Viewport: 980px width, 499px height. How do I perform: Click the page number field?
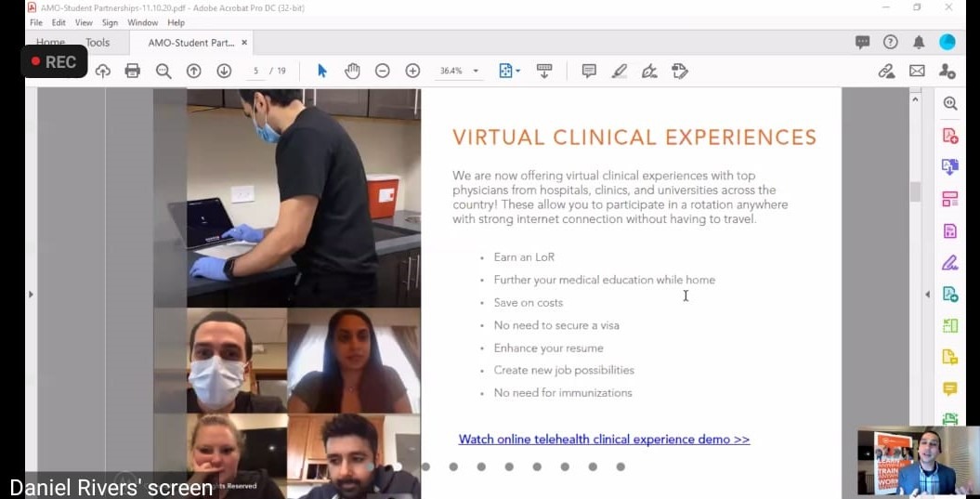click(256, 71)
